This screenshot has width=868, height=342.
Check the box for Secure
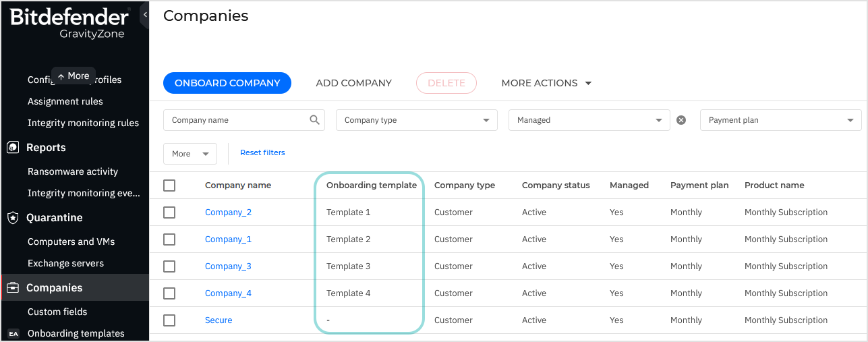pyautogui.click(x=169, y=320)
